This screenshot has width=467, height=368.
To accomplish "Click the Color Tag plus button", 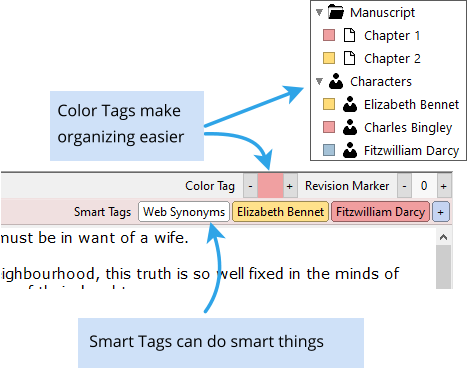I will pyautogui.click(x=290, y=186).
